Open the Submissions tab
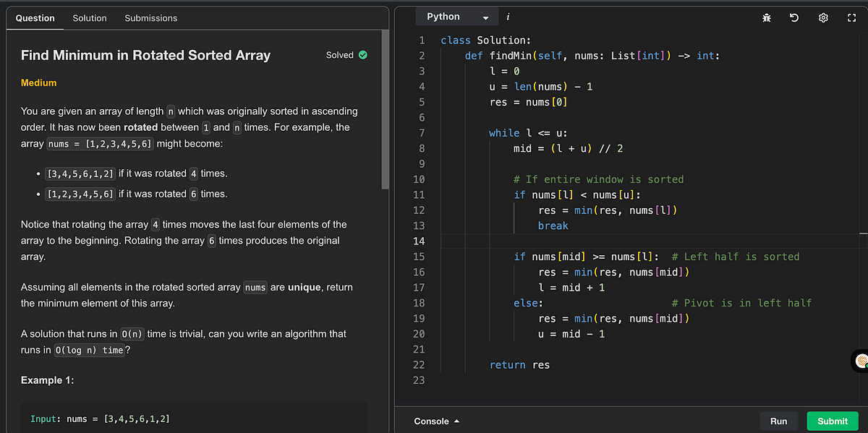 click(150, 18)
